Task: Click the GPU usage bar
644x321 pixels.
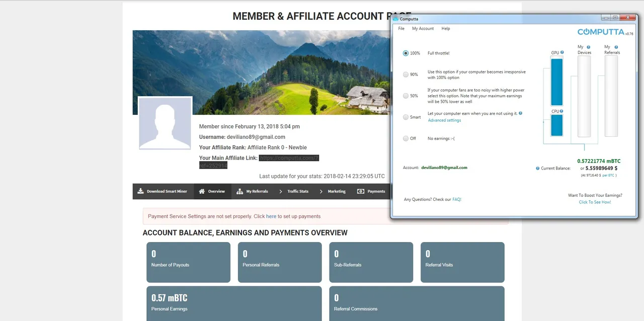Action: click(556, 82)
